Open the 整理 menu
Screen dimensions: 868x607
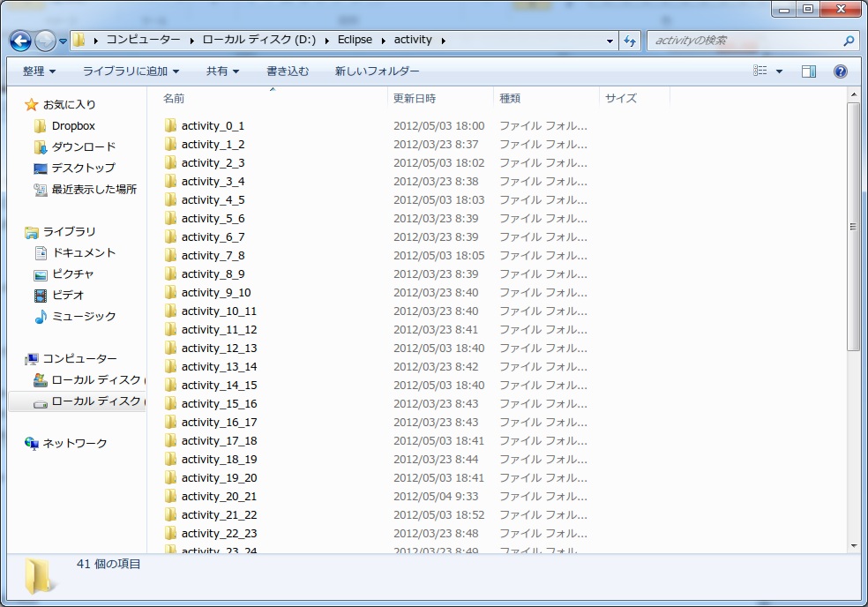tap(39, 71)
